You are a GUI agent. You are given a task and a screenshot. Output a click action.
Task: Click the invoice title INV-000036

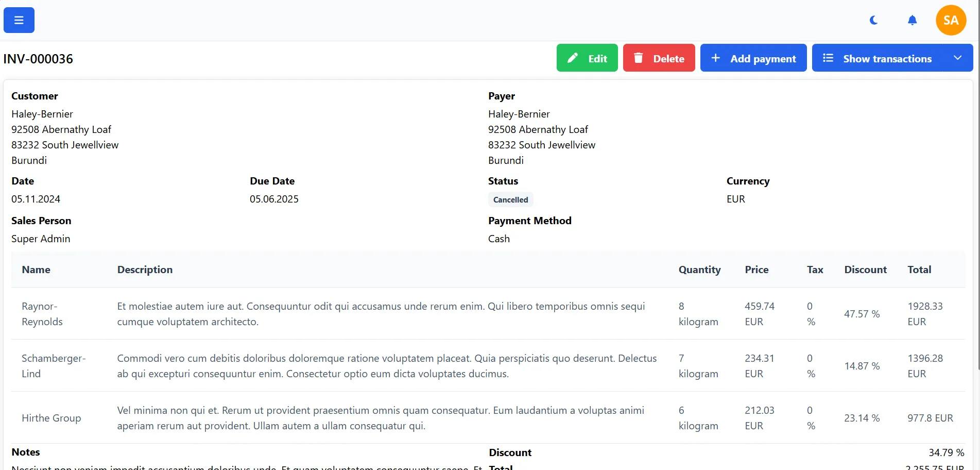38,58
